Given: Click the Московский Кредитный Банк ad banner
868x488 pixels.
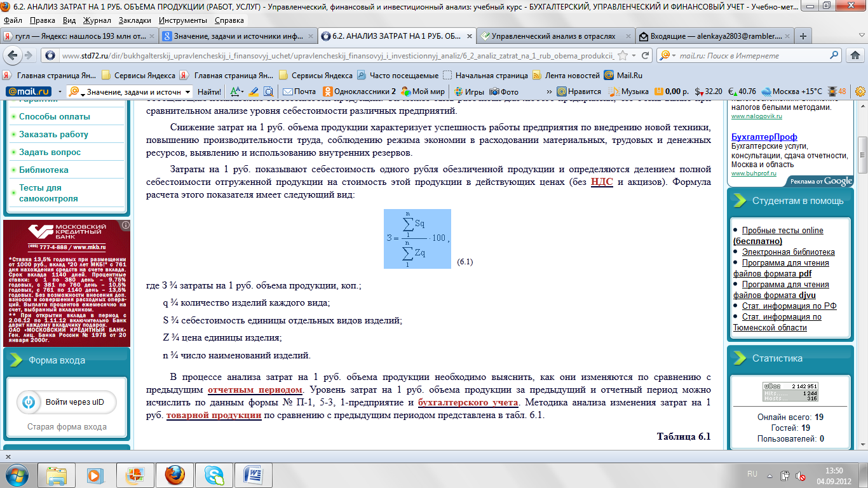Looking at the screenshot, I should coord(67,283).
